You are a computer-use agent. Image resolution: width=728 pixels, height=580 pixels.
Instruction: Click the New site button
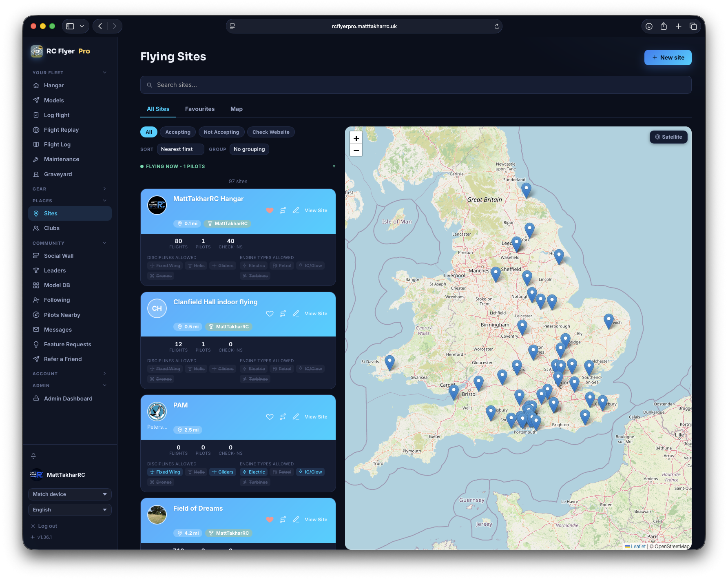point(668,58)
